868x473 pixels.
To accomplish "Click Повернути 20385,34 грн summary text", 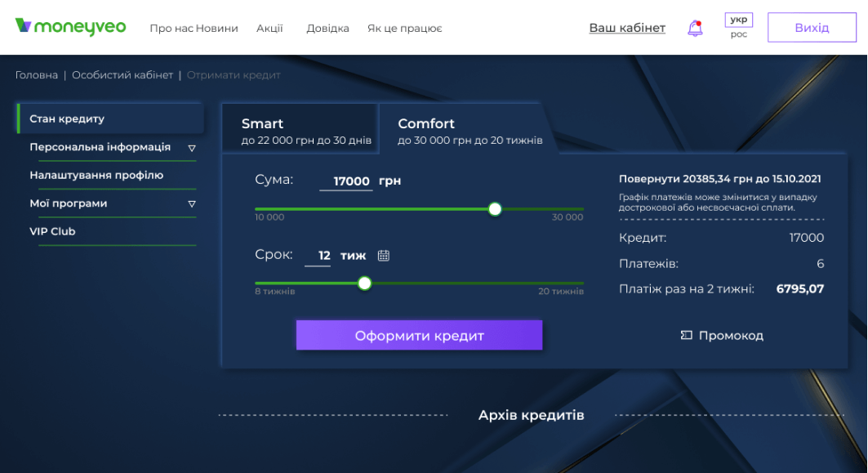I will [x=719, y=179].
